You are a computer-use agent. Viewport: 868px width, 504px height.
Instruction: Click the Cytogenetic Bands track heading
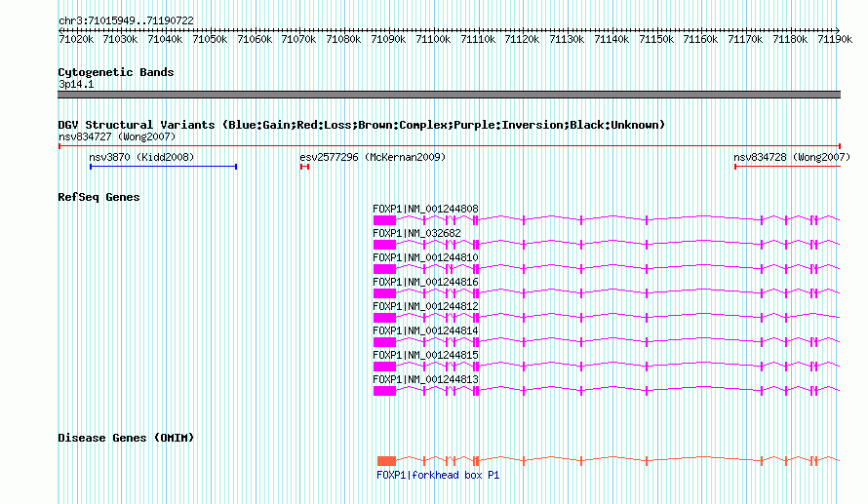click(x=116, y=72)
